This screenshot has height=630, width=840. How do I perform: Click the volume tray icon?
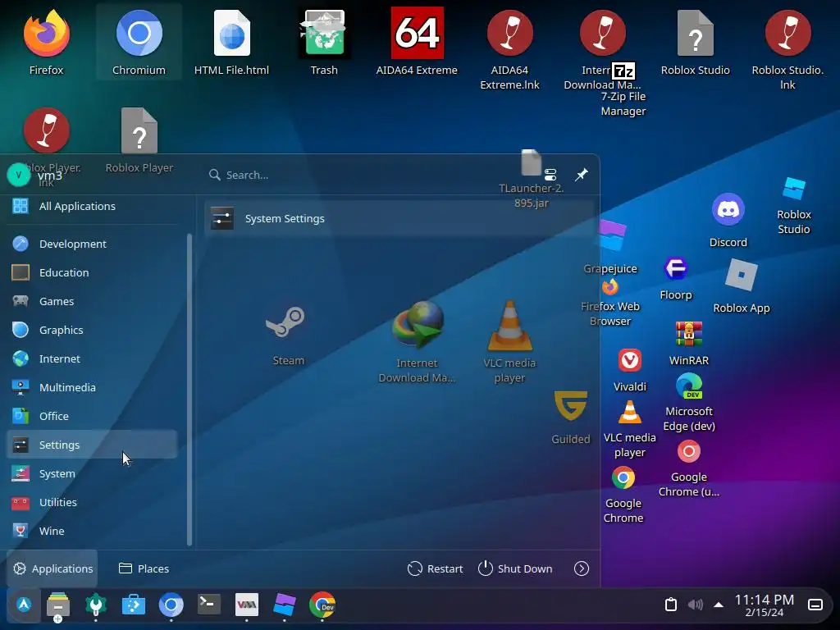point(695,605)
